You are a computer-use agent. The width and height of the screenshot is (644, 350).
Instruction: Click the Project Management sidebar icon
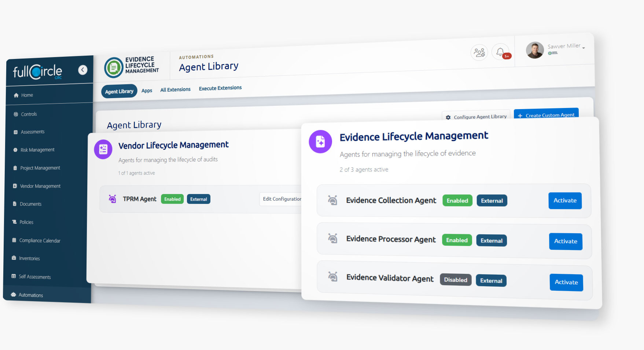pyautogui.click(x=15, y=168)
